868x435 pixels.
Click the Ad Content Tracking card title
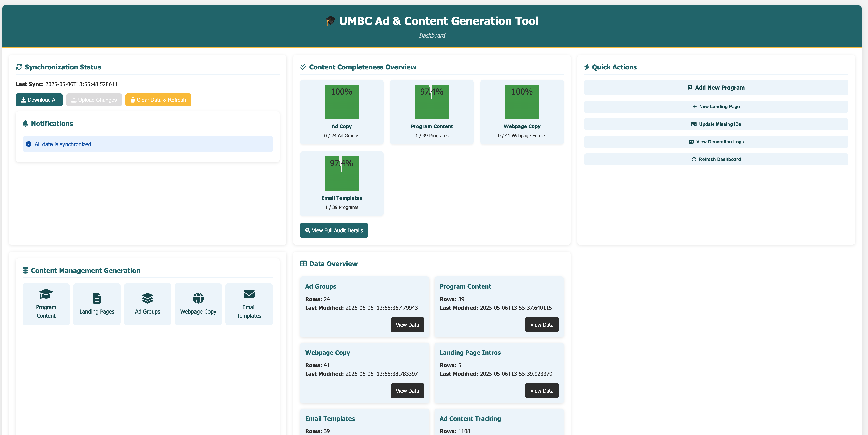[x=470, y=419]
